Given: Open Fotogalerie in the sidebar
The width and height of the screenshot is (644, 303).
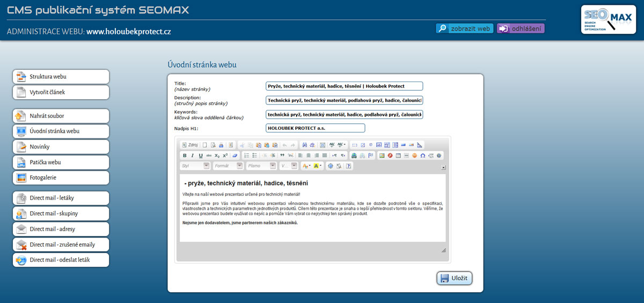Looking at the screenshot, I should coord(61,178).
